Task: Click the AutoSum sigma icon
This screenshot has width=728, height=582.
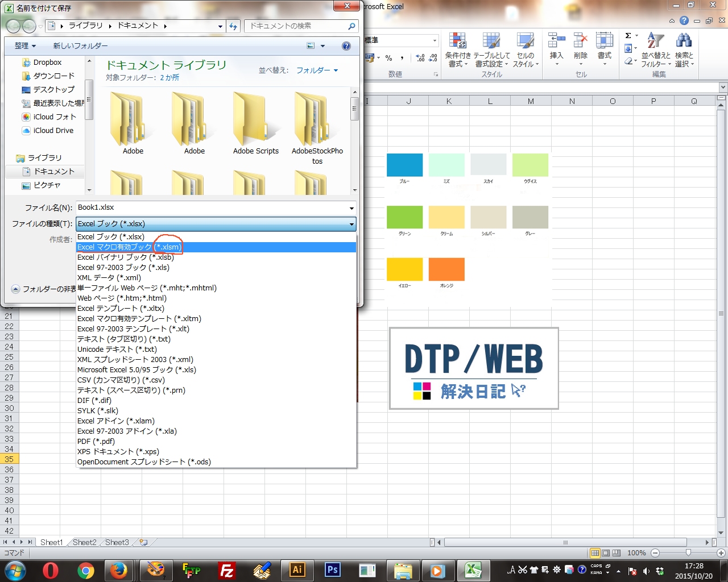Action: [628, 36]
